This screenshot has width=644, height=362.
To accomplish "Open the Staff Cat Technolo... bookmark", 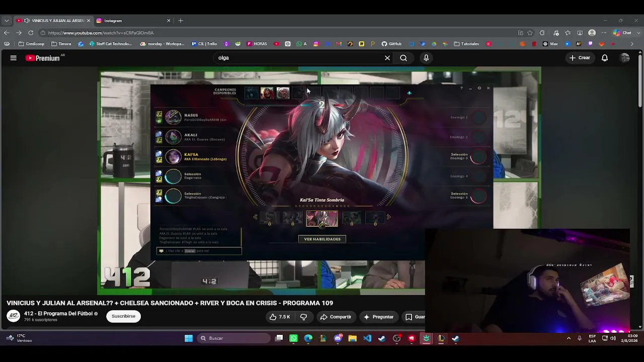I will pyautogui.click(x=110, y=44).
